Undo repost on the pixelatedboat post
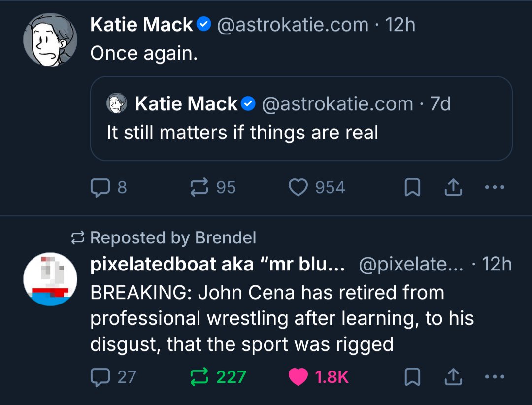The image size is (532, 405). click(x=199, y=377)
